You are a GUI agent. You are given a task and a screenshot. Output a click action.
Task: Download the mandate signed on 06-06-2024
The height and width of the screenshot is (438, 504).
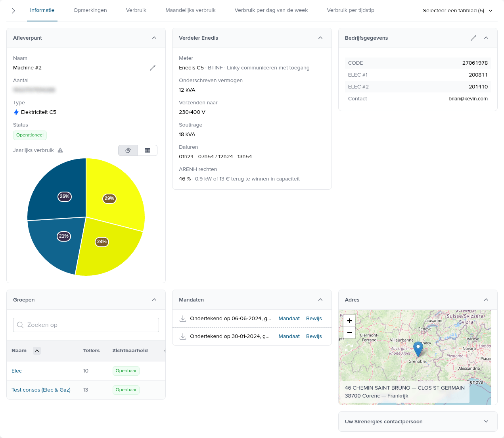(x=183, y=319)
